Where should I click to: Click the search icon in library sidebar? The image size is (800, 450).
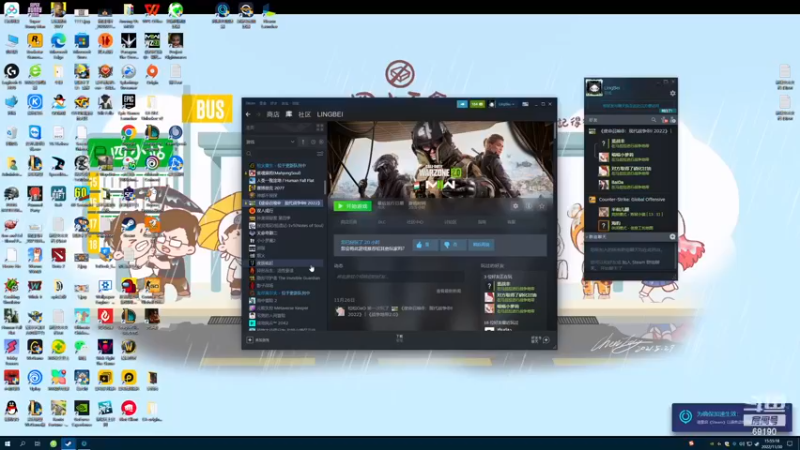pyautogui.click(x=249, y=154)
